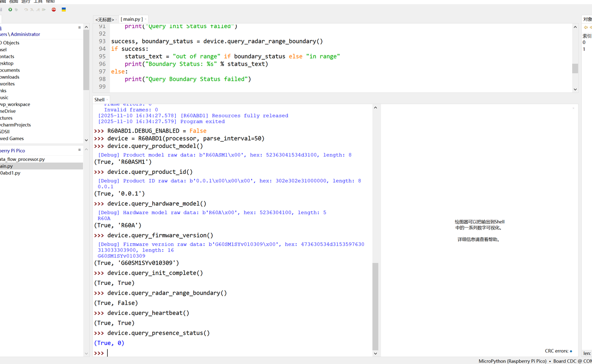Image resolution: width=592 pixels, height=364 pixels.
Task: Close the main.py editor tab
Action: click(146, 19)
